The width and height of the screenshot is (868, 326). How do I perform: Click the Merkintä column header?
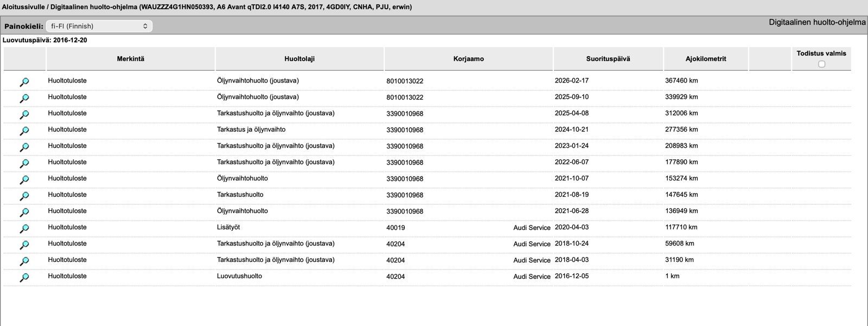[x=131, y=59]
